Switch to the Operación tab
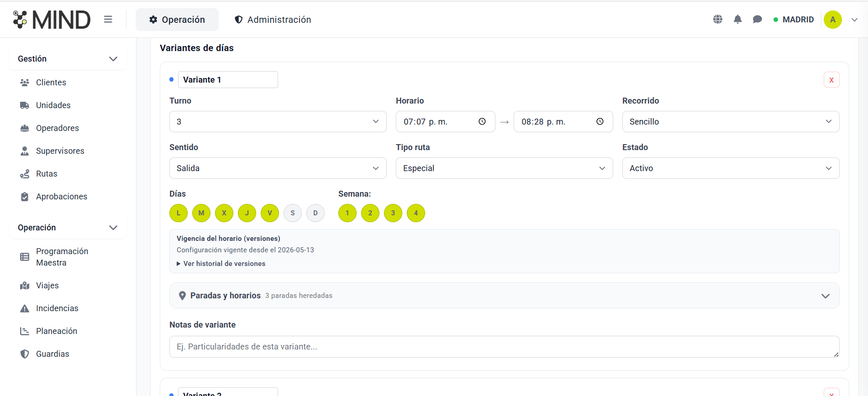The width and height of the screenshot is (868, 396). click(177, 20)
